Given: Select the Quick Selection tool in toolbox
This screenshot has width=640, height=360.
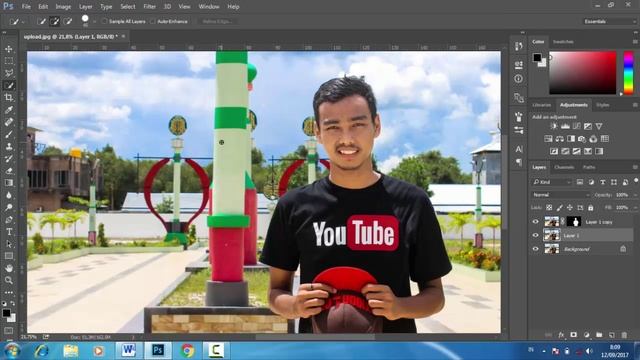Looking at the screenshot, I should pyautogui.click(x=9, y=85).
